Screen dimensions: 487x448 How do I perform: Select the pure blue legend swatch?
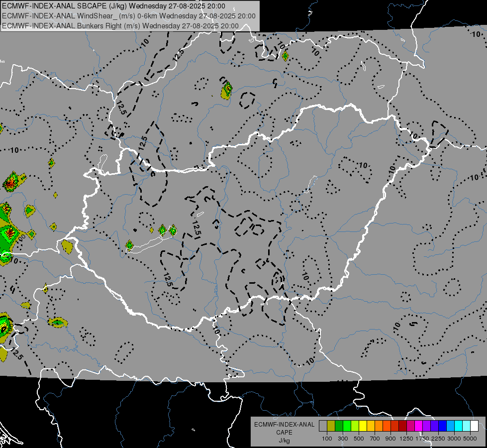(443, 426)
